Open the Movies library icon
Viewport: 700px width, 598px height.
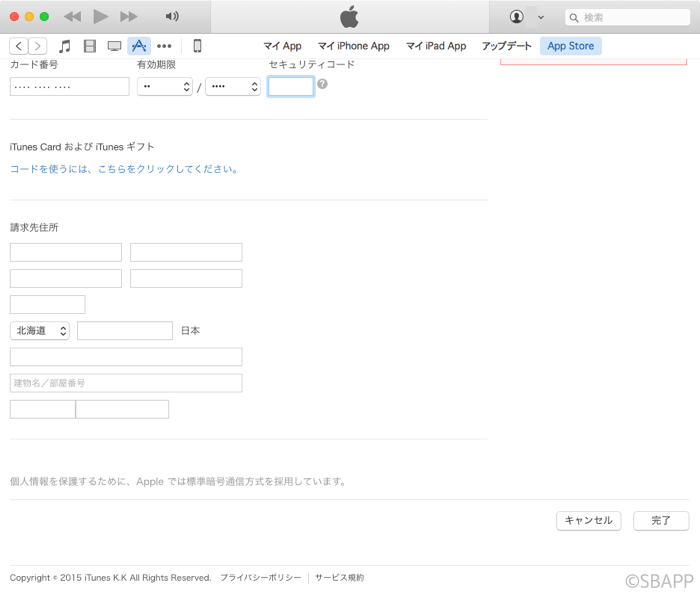[x=90, y=46]
